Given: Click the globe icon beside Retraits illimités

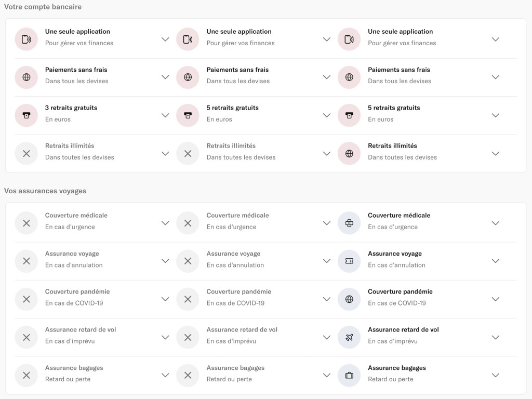Looking at the screenshot, I should [x=349, y=153].
